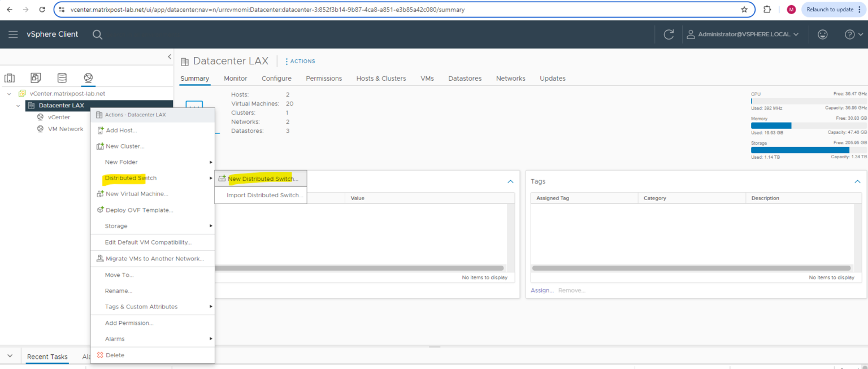
Task: Open the Administrator@VSPHERE.LOCAL dropdown
Action: (743, 34)
